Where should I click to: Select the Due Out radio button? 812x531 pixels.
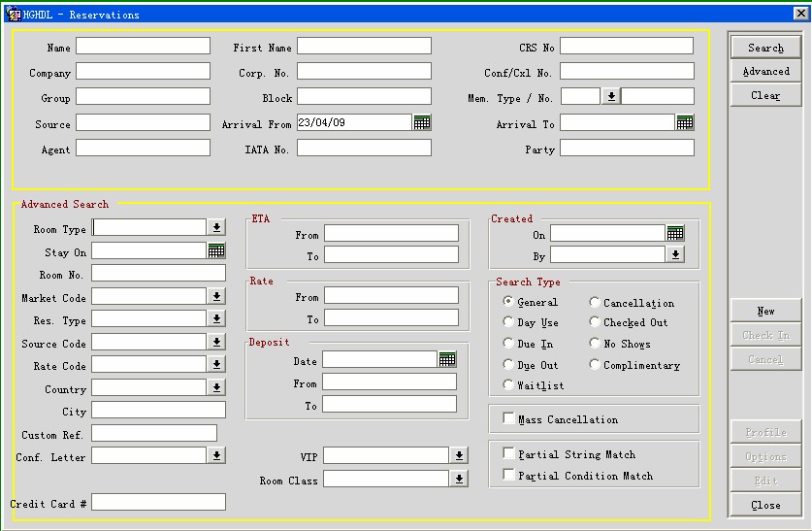[508, 364]
